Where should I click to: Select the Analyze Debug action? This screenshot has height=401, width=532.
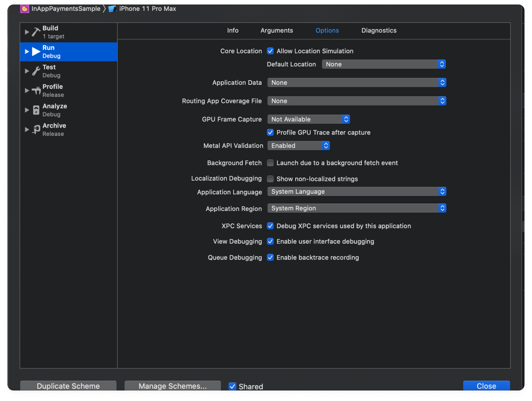68,110
